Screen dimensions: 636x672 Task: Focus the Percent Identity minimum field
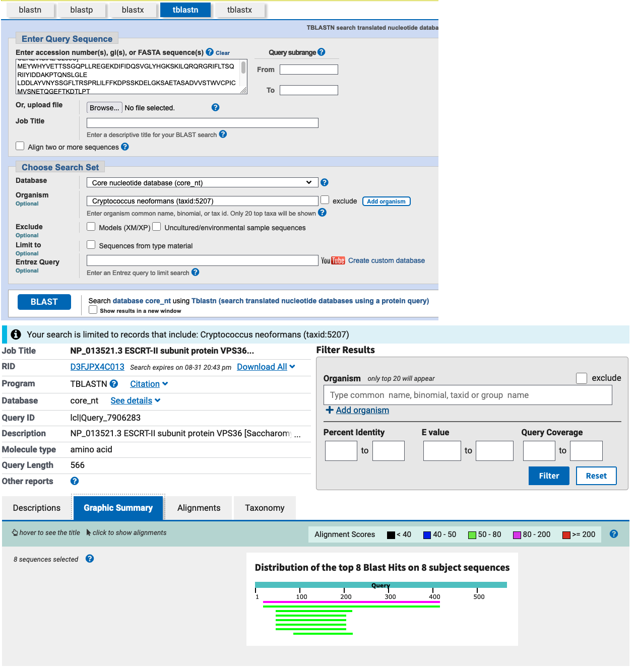point(341,451)
